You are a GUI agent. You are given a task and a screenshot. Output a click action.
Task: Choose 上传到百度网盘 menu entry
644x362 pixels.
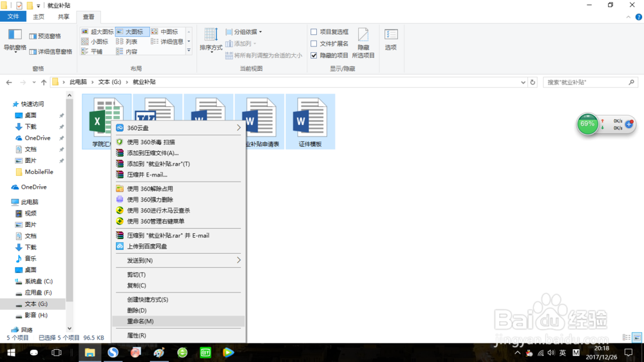[178, 246]
